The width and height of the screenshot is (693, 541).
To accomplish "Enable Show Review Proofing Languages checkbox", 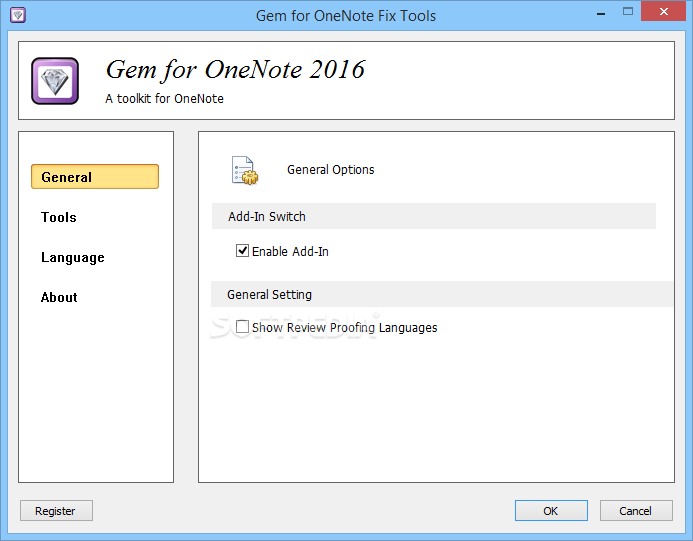I will click(242, 327).
